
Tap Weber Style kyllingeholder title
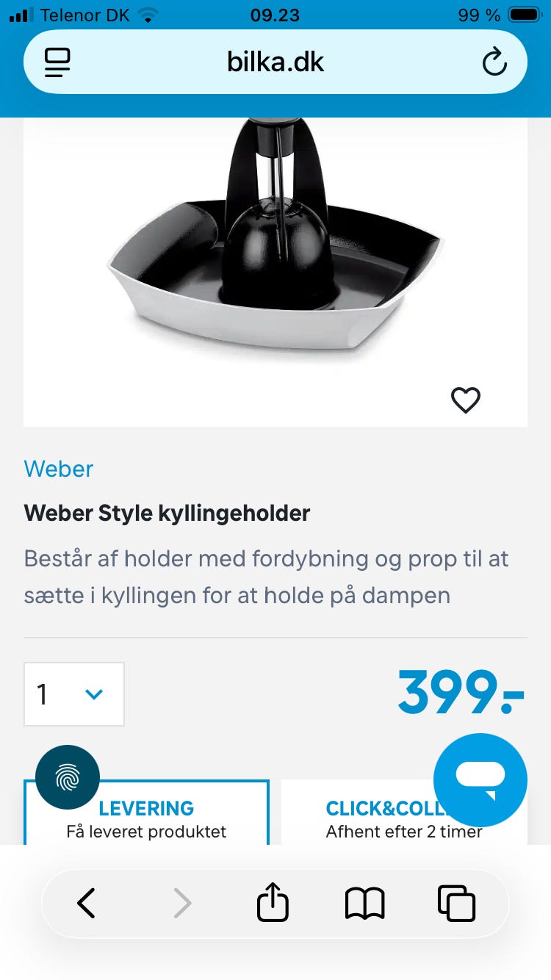pyautogui.click(x=167, y=513)
